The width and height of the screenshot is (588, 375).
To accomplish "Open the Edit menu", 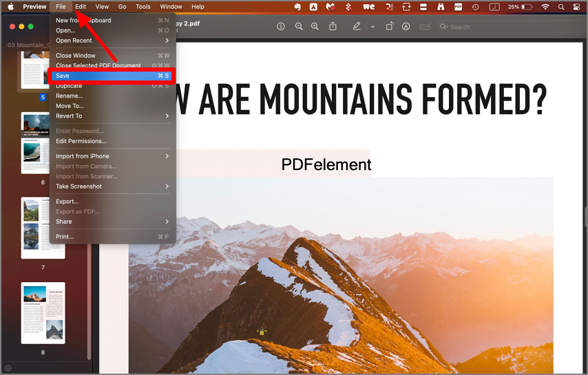I will click(x=81, y=7).
